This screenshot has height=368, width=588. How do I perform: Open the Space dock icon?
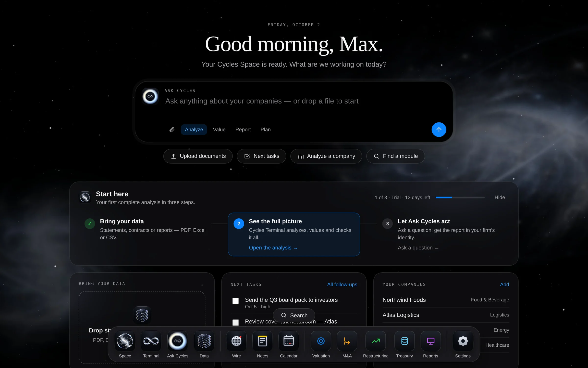(x=125, y=341)
